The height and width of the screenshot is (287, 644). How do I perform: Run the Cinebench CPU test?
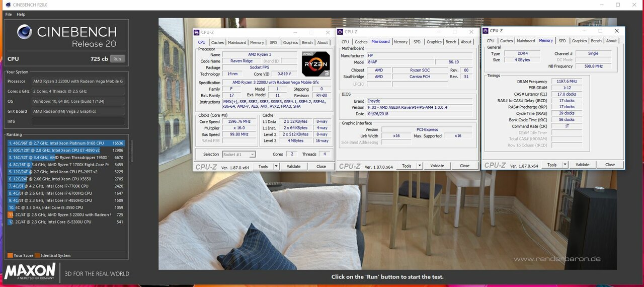coord(117,59)
